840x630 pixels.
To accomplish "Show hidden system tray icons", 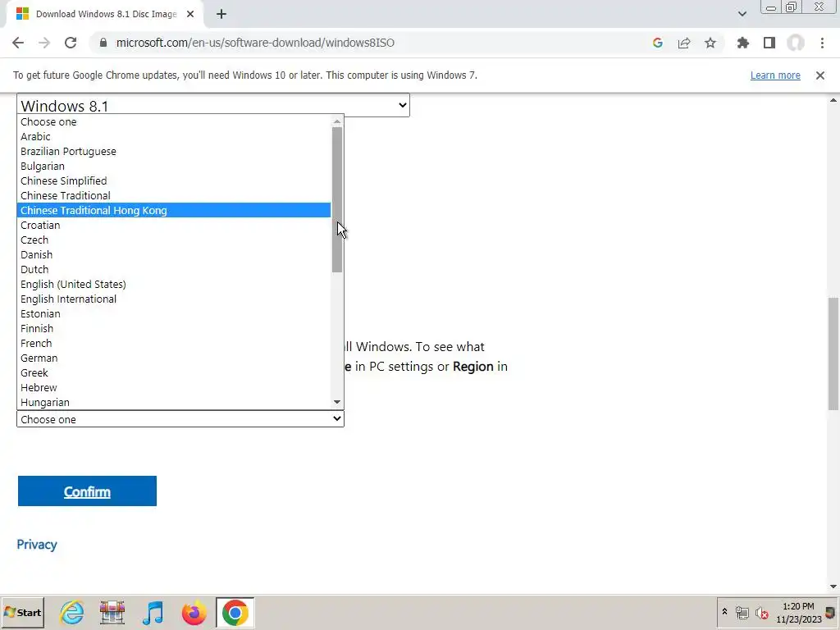I will pos(725,612).
